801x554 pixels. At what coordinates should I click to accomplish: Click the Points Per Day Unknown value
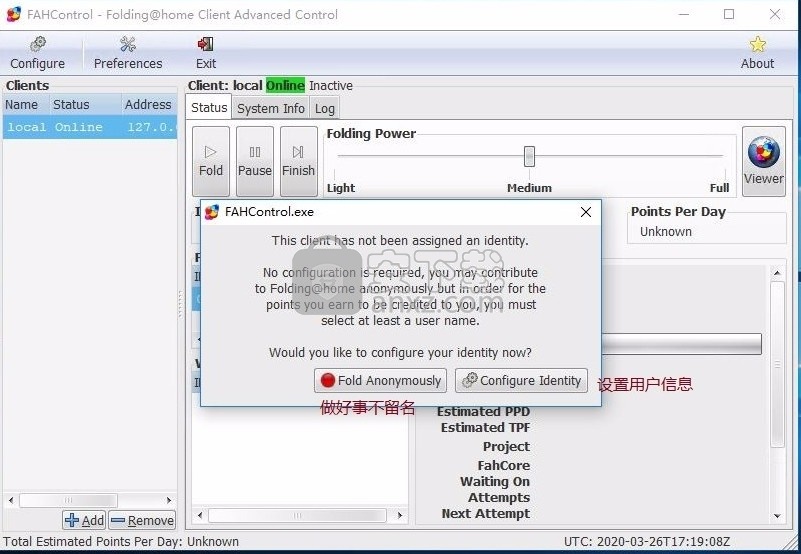666,232
